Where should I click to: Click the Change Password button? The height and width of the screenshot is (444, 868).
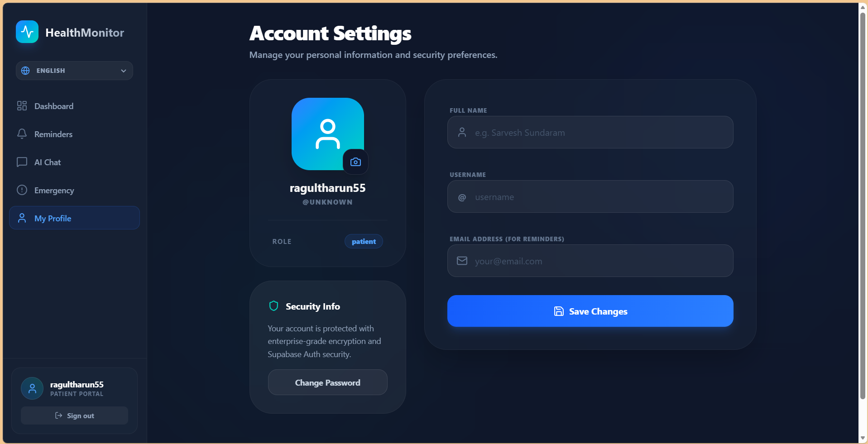(327, 382)
